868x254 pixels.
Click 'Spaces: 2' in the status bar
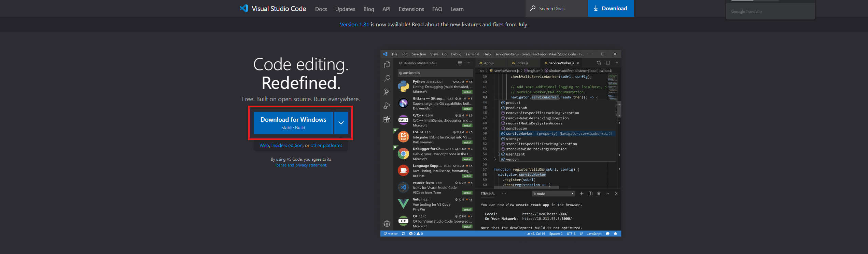[x=556, y=234]
